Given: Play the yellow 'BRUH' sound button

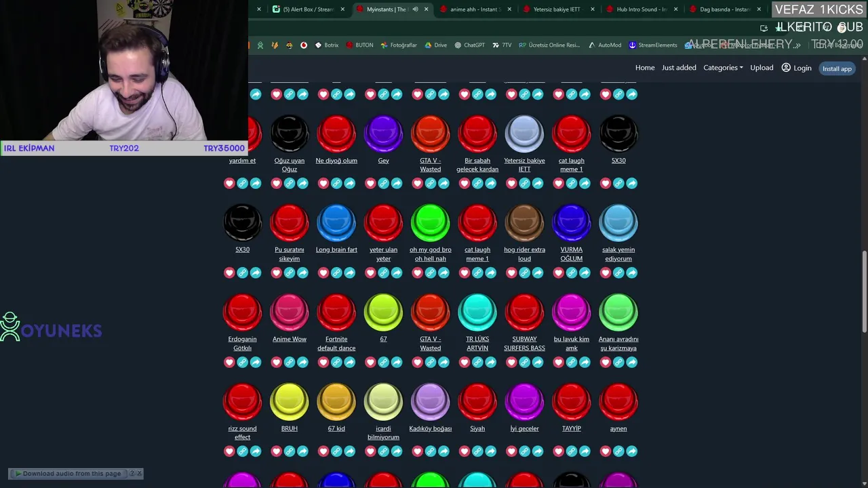Looking at the screenshot, I should point(290,401).
